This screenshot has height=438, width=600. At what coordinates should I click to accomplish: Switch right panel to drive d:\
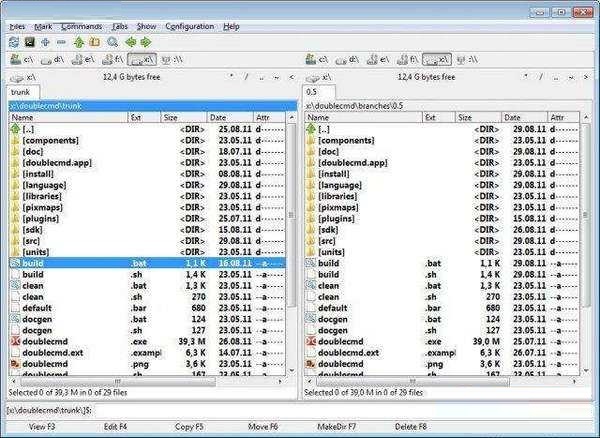pyautogui.click(x=347, y=60)
